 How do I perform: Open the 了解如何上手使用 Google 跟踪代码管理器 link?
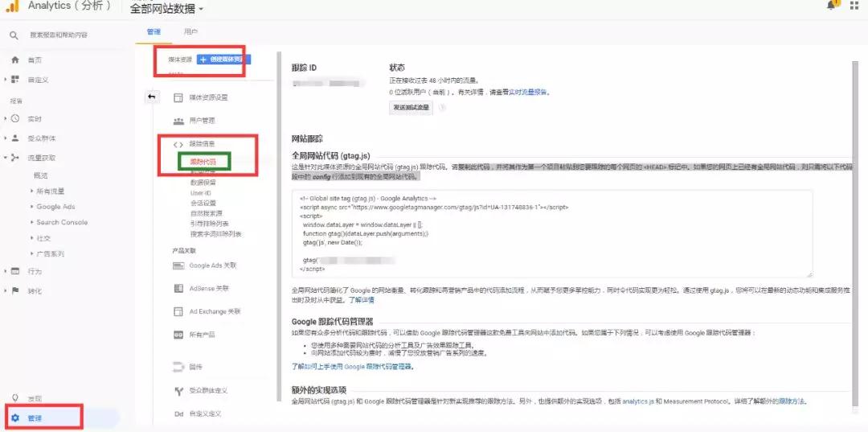point(353,367)
